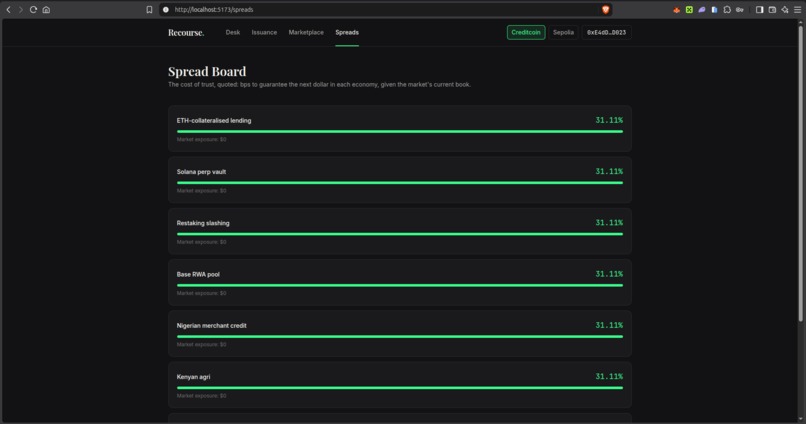Click the page vertical scrollbar
This screenshot has width=806, height=424.
tap(800, 175)
